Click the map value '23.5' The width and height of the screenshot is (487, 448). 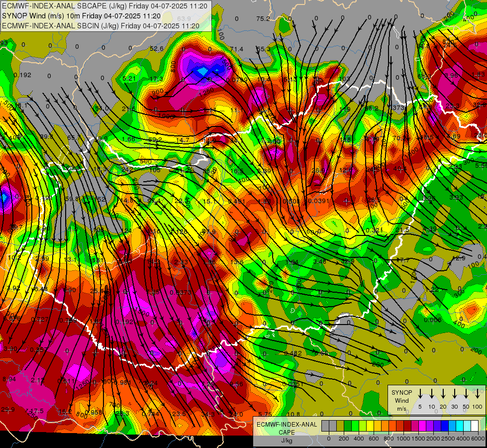tap(179, 414)
